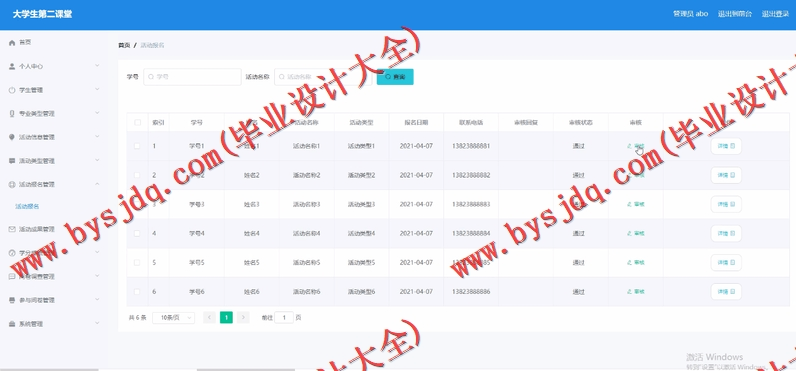
Task: Open the 10条/页 page size dropdown
Action: tap(174, 318)
